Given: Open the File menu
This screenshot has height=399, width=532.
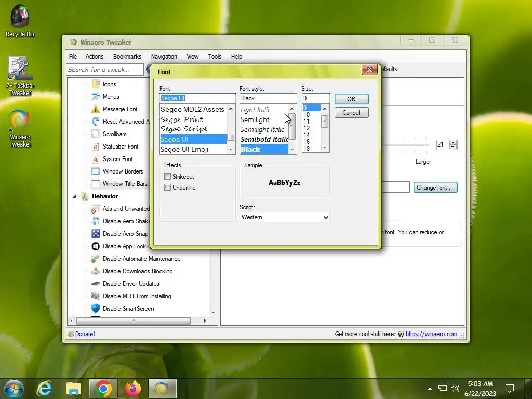Looking at the screenshot, I should (x=73, y=56).
